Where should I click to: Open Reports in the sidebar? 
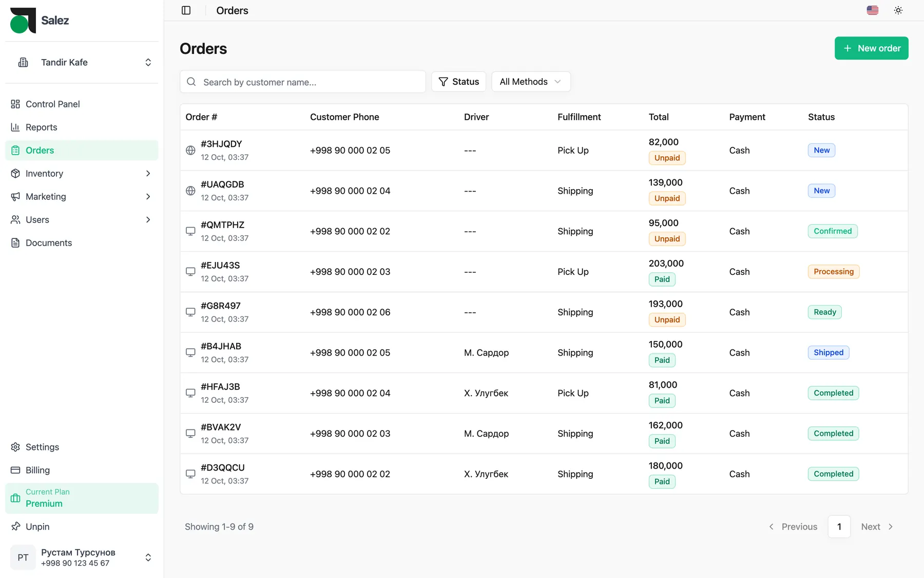coord(82,127)
